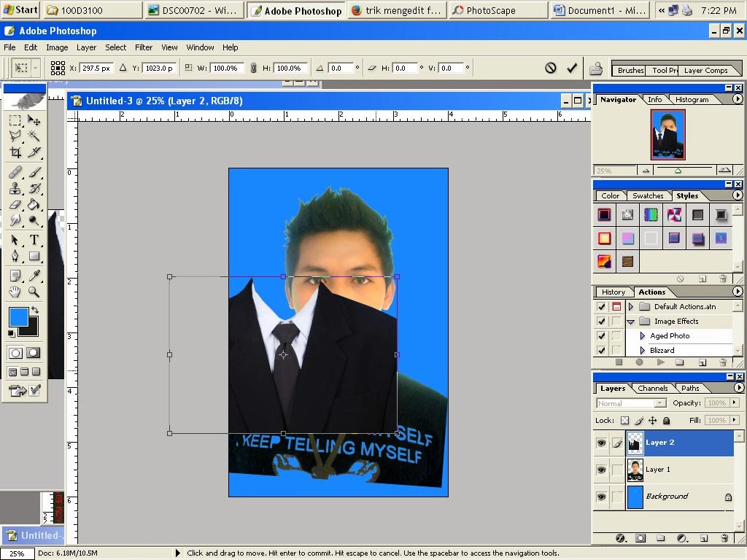
Task: Click the reference point location grid
Action: click(x=58, y=68)
